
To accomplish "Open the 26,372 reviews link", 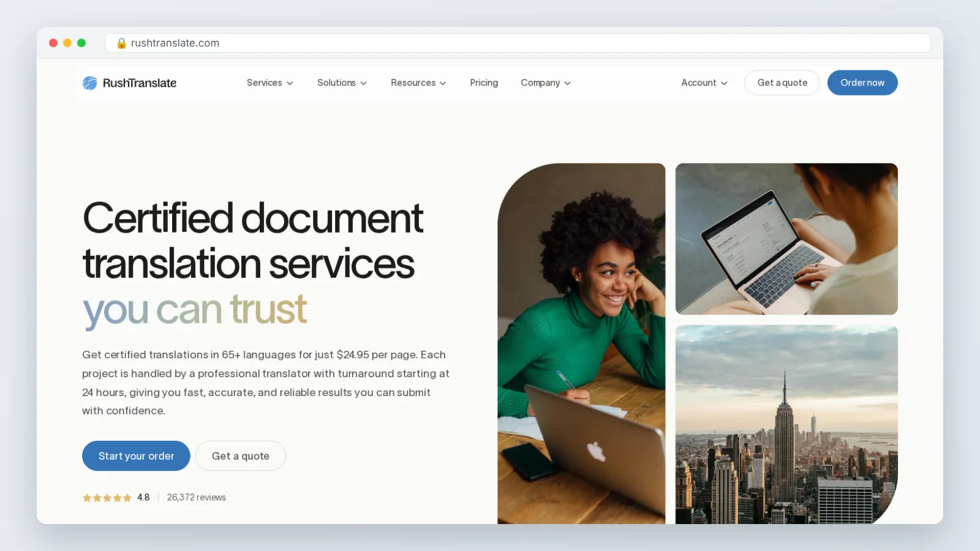I will [197, 498].
